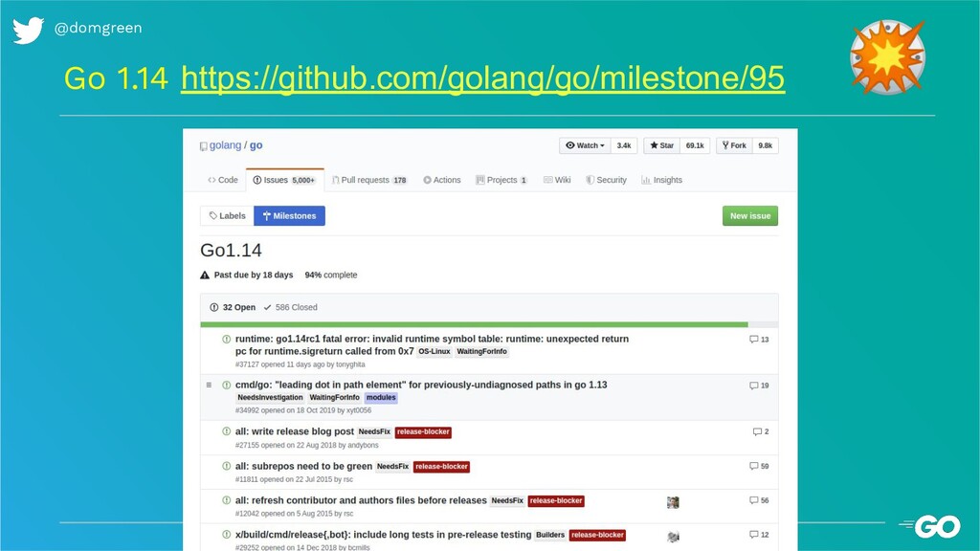Click release-blocker label on x/build issue
Viewport: 980px width, 551px height.
[x=597, y=536]
